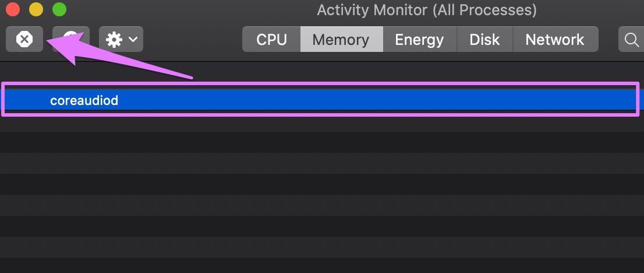Show the Disk tab
This screenshot has height=273, width=644.
(x=484, y=40)
